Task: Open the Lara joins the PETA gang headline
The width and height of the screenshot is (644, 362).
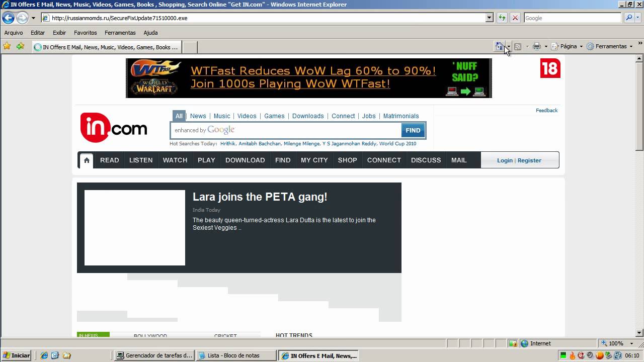Action: [x=260, y=197]
